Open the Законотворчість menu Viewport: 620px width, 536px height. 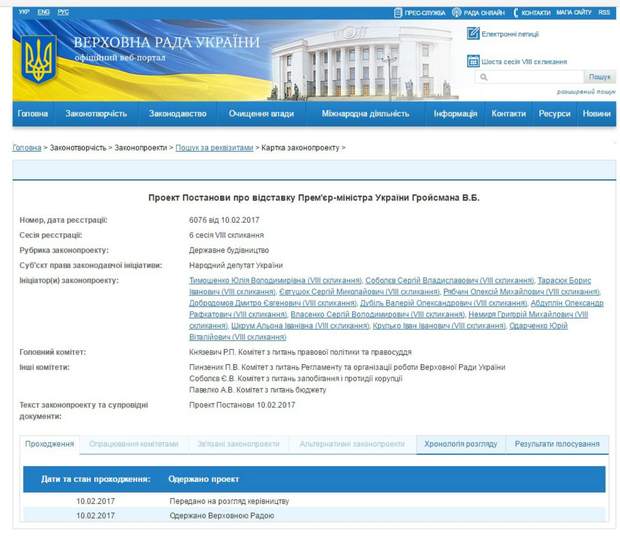95,114
